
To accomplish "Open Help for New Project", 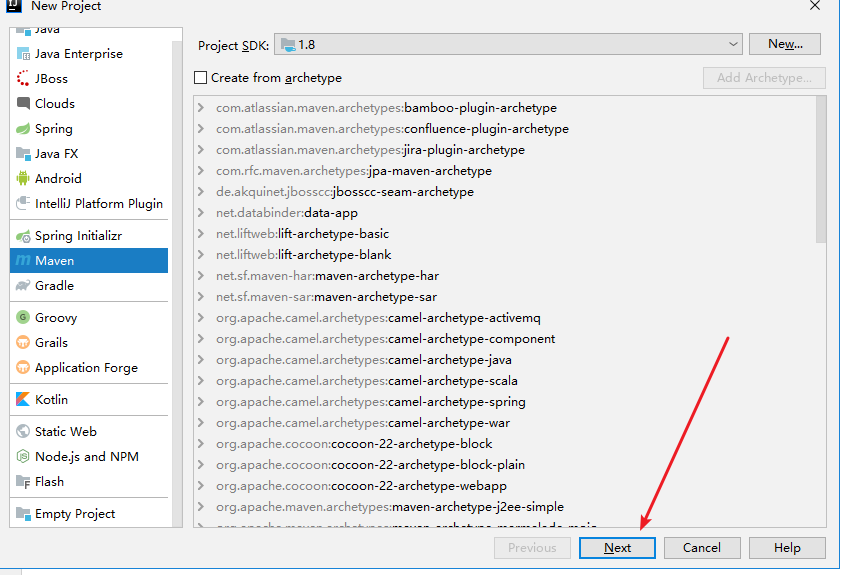I will click(787, 548).
